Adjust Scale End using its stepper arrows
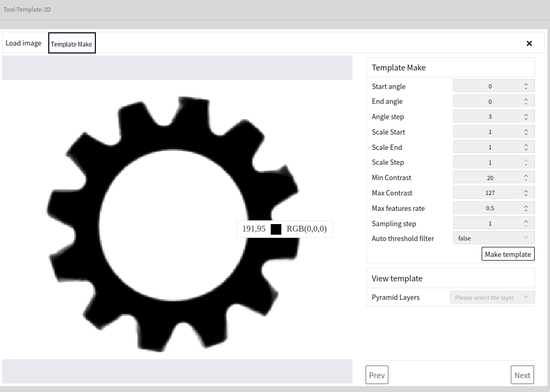 526,147
